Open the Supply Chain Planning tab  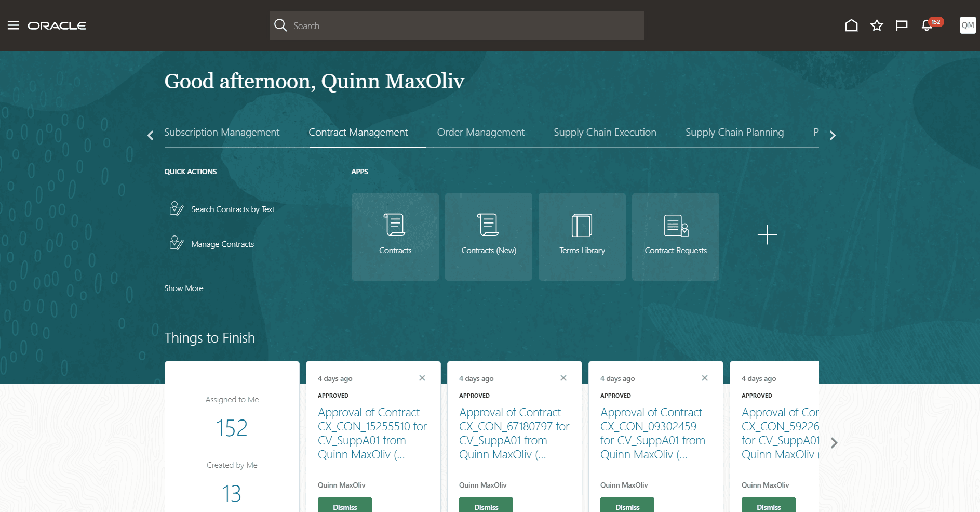734,133
